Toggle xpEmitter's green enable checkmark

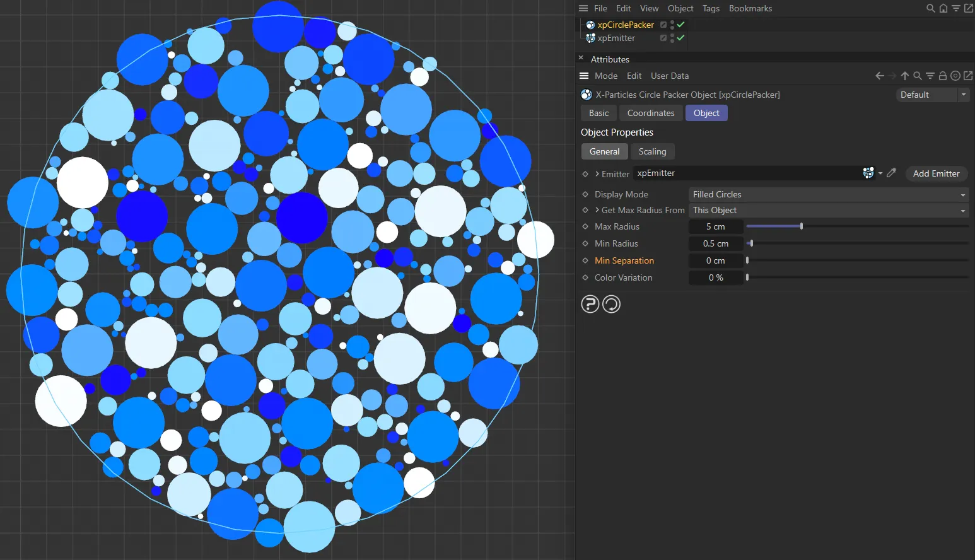680,38
